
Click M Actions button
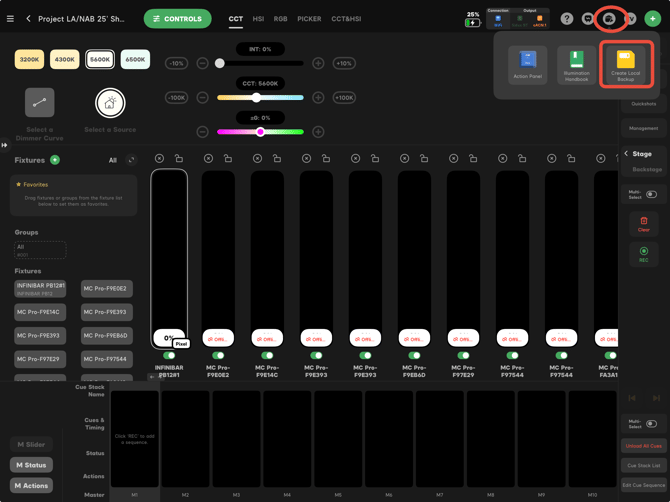click(x=31, y=485)
